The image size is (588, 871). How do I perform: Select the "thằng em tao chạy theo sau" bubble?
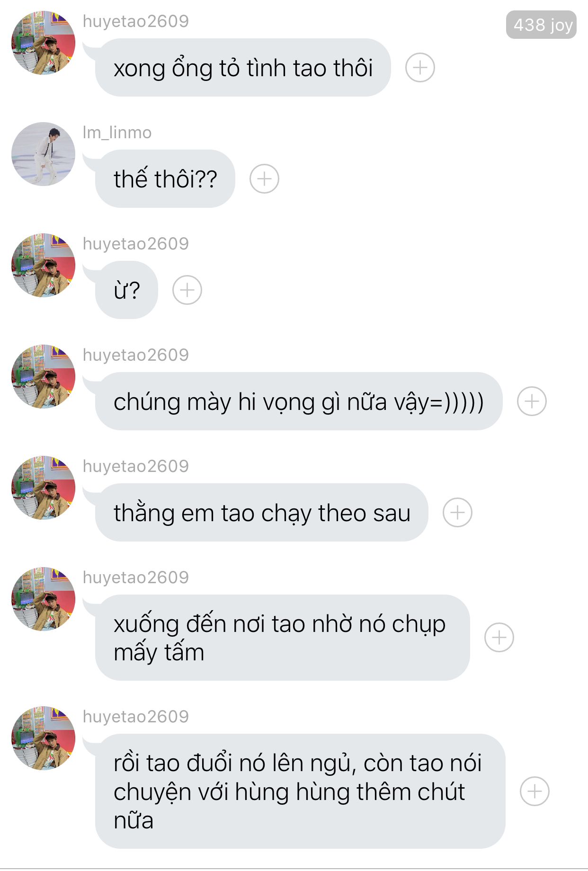click(261, 513)
